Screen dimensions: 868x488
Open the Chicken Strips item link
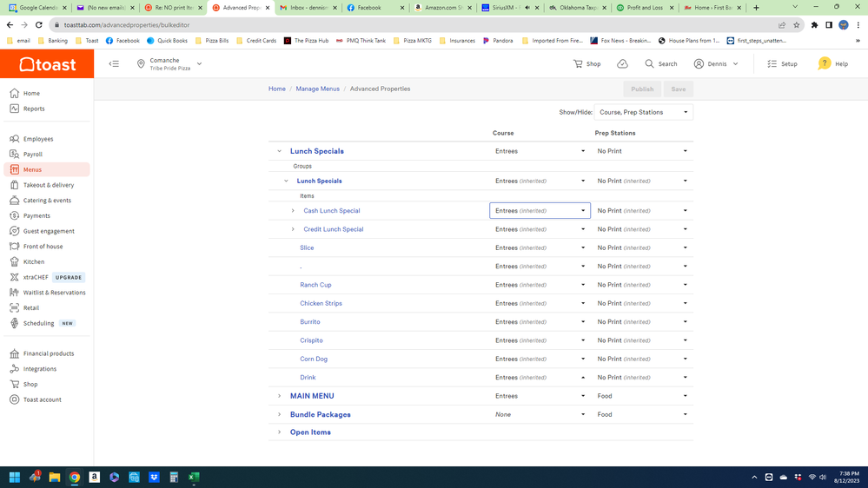(x=321, y=303)
